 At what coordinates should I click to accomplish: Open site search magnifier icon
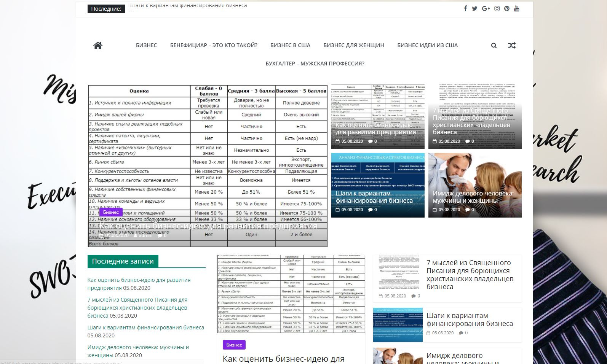point(494,46)
